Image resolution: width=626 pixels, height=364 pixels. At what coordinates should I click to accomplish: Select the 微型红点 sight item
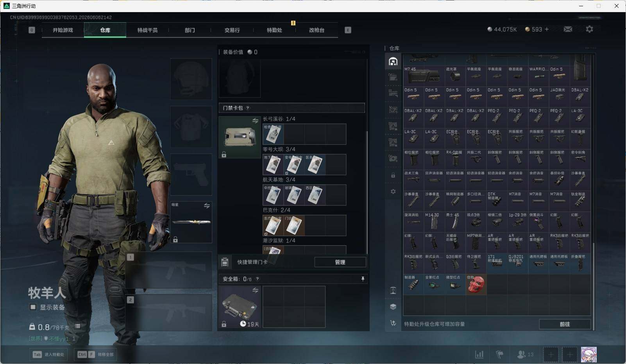click(x=455, y=285)
